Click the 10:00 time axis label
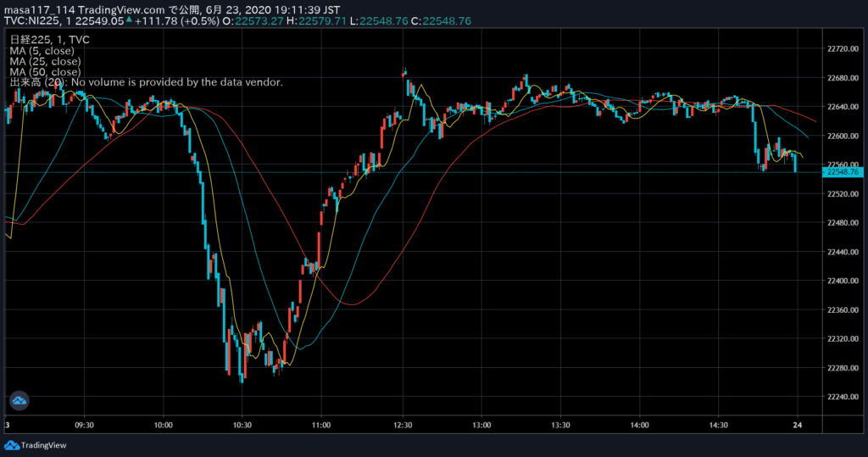This screenshot has width=868, height=457. (164, 426)
